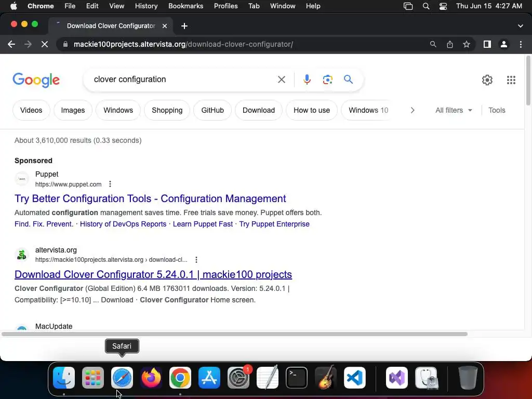Viewport: 532px width, 399px height.
Task: Apply the How to use chip
Action: [312, 110]
